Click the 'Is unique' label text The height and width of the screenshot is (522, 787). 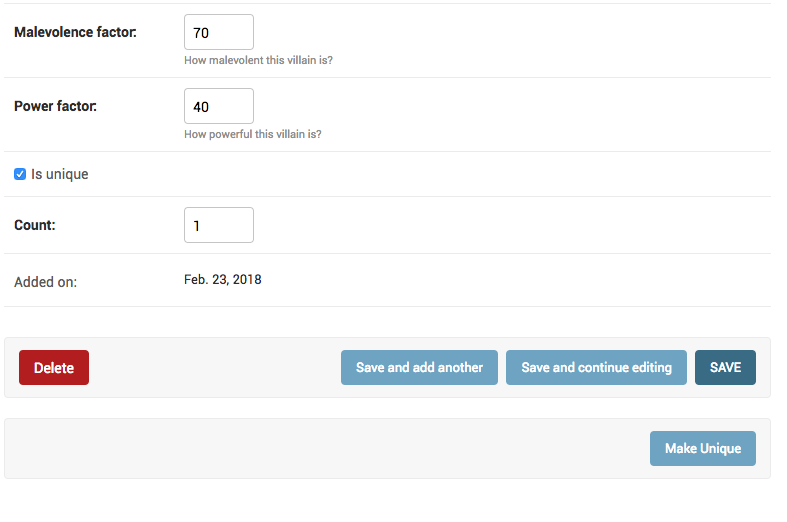(x=60, y=174)
